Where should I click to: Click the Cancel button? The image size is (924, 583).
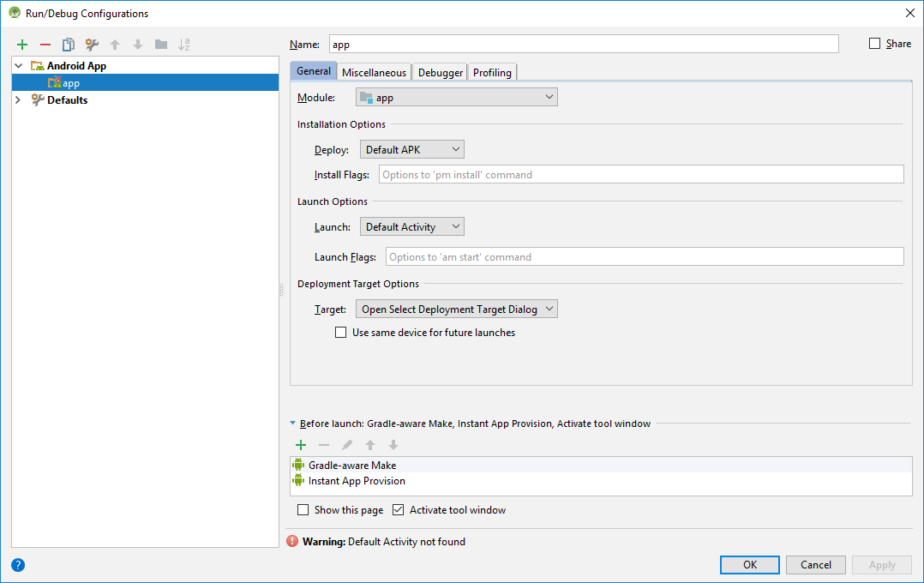click(x=815, y=565)
